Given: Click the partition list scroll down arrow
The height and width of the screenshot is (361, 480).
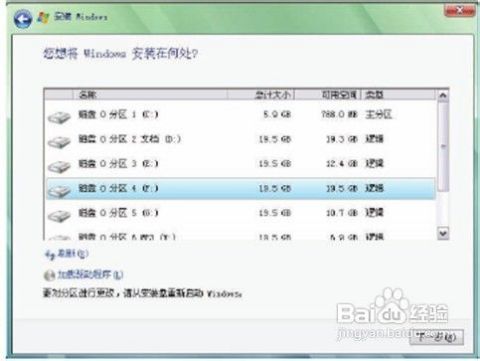Looking at the screenshot, I should pyautogui.click(x=443, y=233).
